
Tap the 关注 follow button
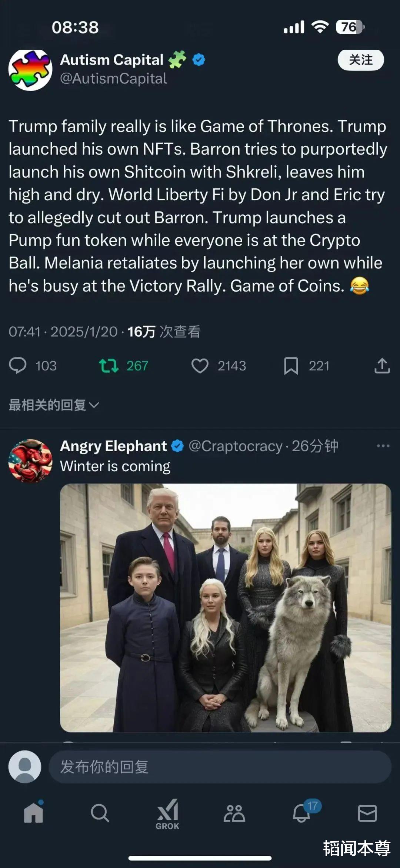pyautogui.click(x=361, y=60)
